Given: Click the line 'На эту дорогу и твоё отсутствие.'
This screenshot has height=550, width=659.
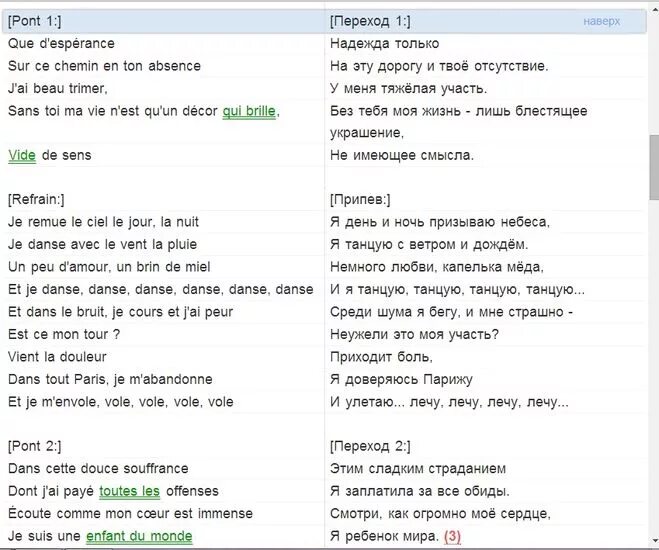Looking at the screenshot, I should click(439, 66).
